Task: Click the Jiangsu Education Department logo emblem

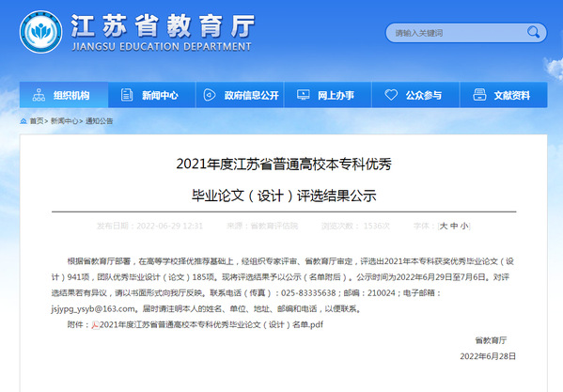Action: [40, 32]
